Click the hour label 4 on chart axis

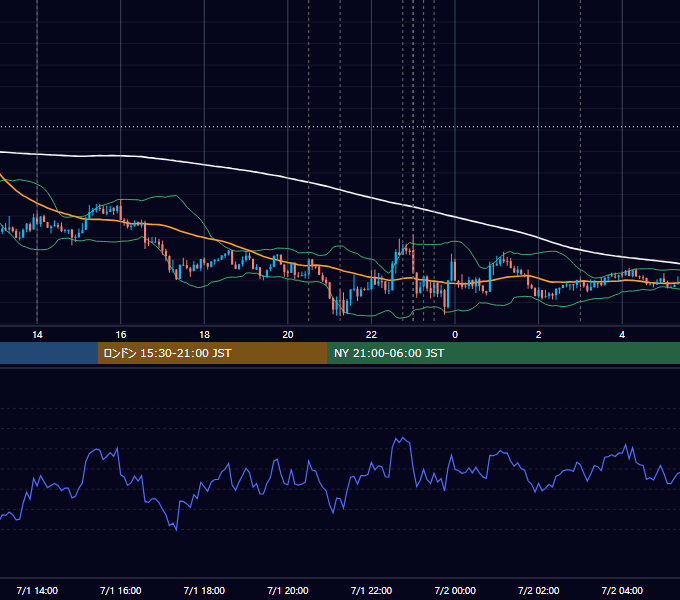coord(622,335)
